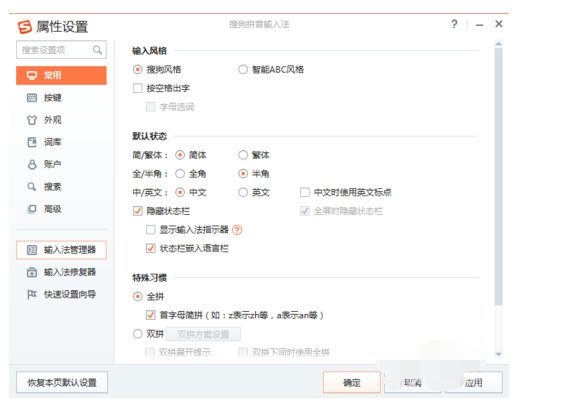The height and width of the screenshot is (415, 561).
Task: Click the 高级 icon in the sidebar
Action: (x=32, y=209)
